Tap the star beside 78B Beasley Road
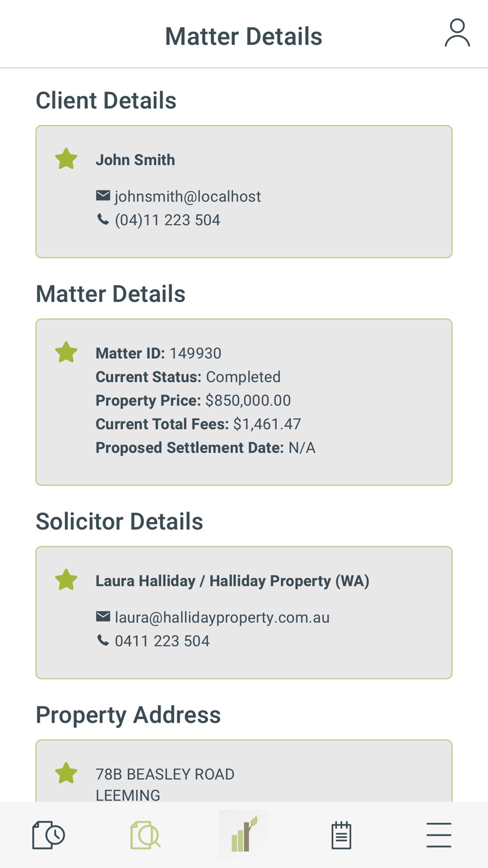 pos(66,773)
